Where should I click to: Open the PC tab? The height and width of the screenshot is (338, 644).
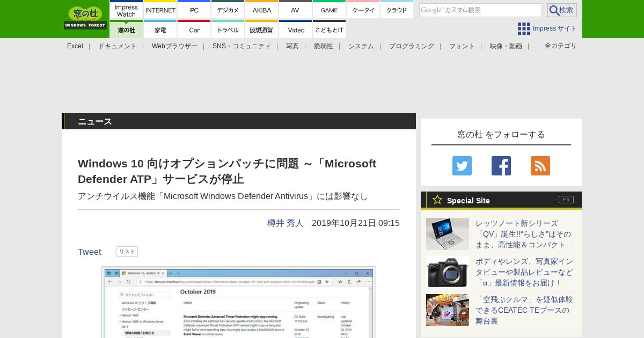point(194,10)
